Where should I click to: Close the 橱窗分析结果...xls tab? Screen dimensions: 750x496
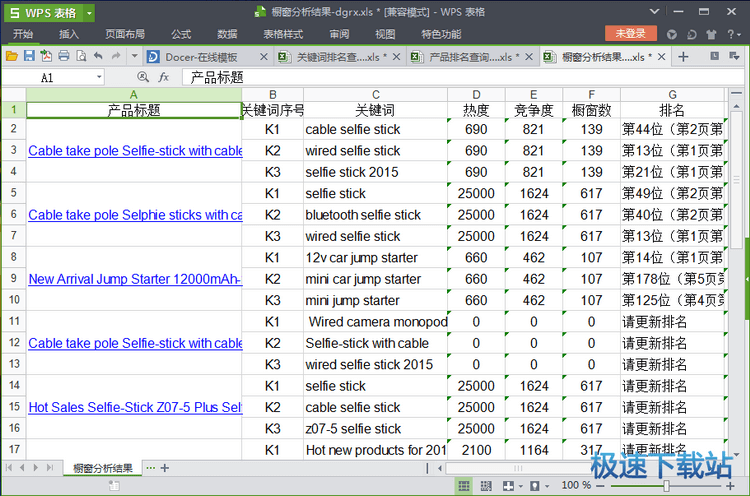pyautogui.click(x=662, y=56)
